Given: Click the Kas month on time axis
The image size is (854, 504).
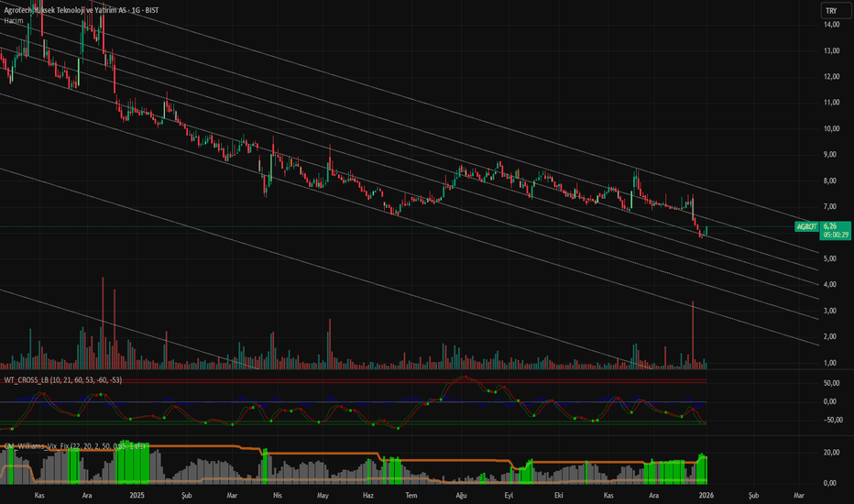Looking at the screenshot, I should [39, 495].
